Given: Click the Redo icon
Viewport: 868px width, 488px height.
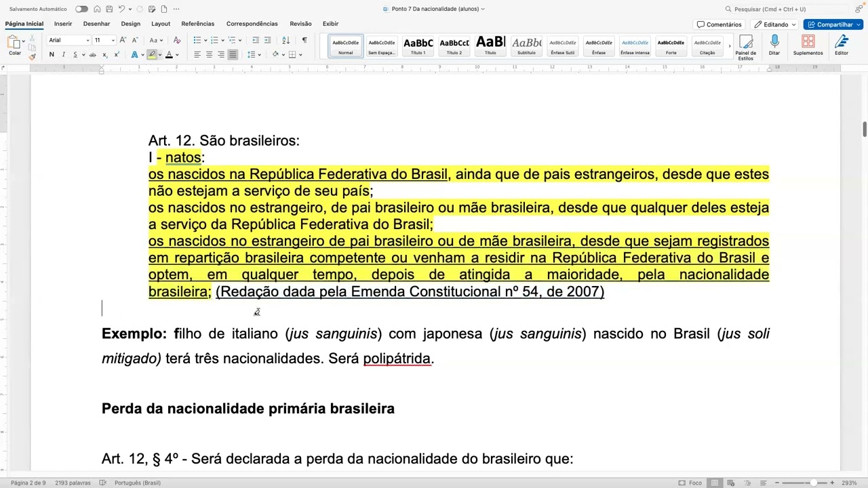Looking at the screenshot, I should point(140,9).
